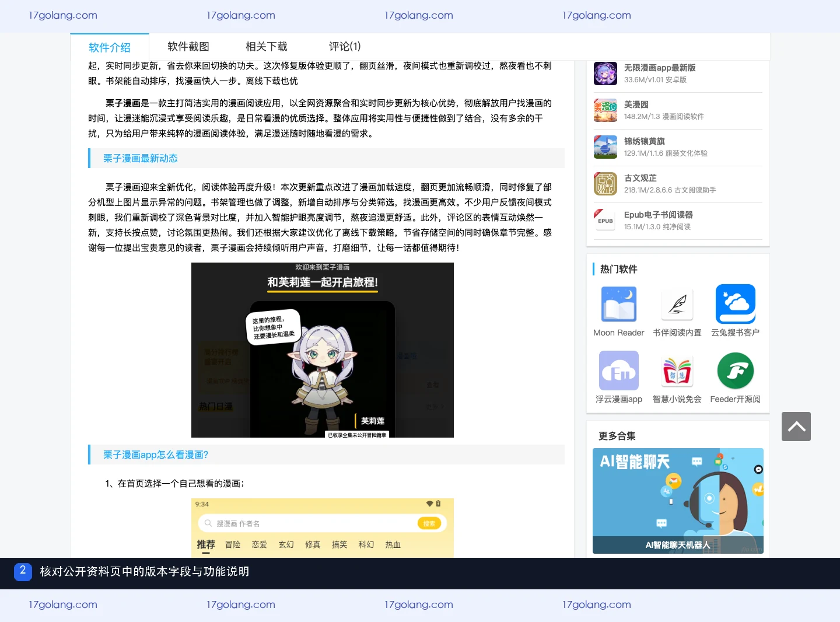
Task: Select the 冒险 category in the screenshot
Action: point(233,544)
